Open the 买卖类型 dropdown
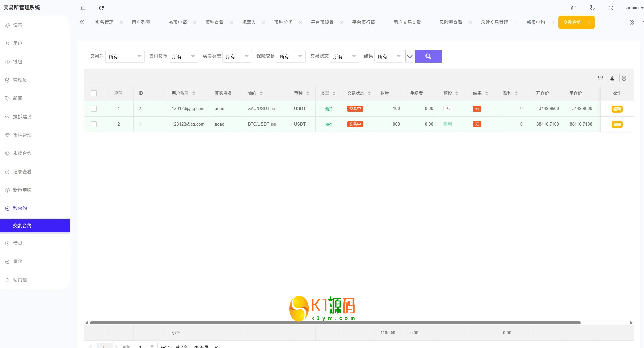The image size is (644, 348). pyautogui.click(x=237, y=56)
